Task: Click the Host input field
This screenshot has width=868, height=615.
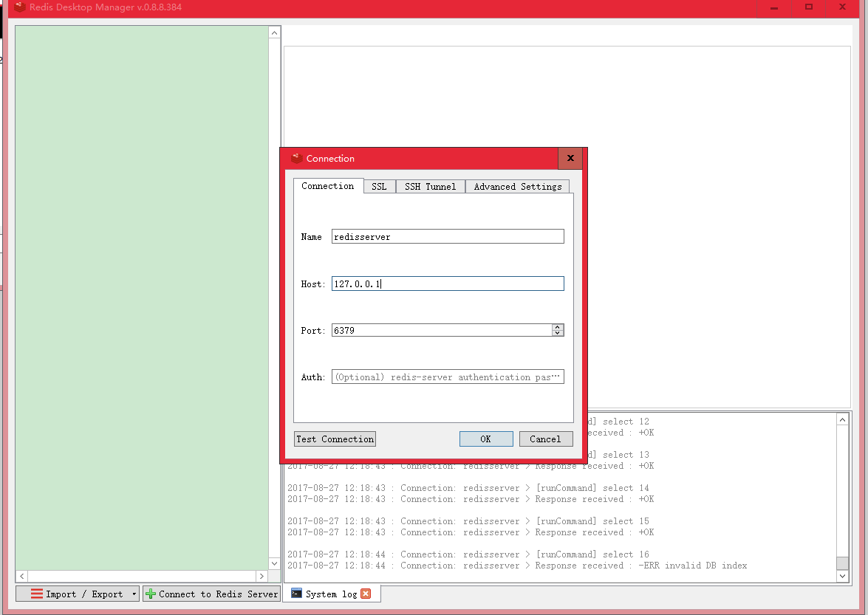Action: (448, 284)
